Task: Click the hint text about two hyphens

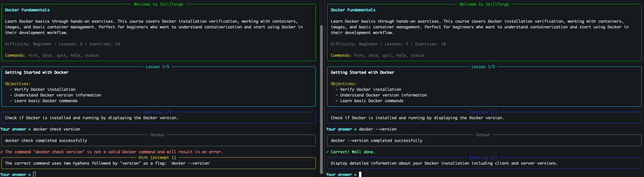Action: [x=108, y=163]
